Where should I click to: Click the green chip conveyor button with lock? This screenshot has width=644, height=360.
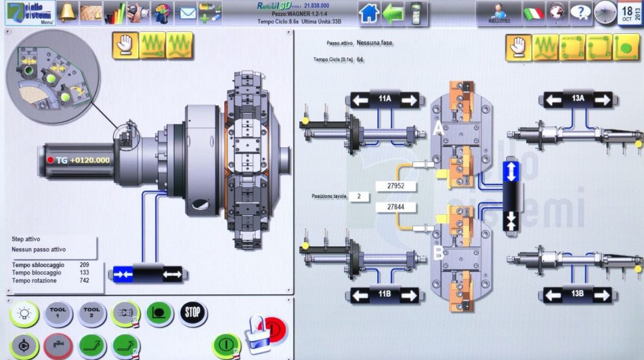[126, 346]
